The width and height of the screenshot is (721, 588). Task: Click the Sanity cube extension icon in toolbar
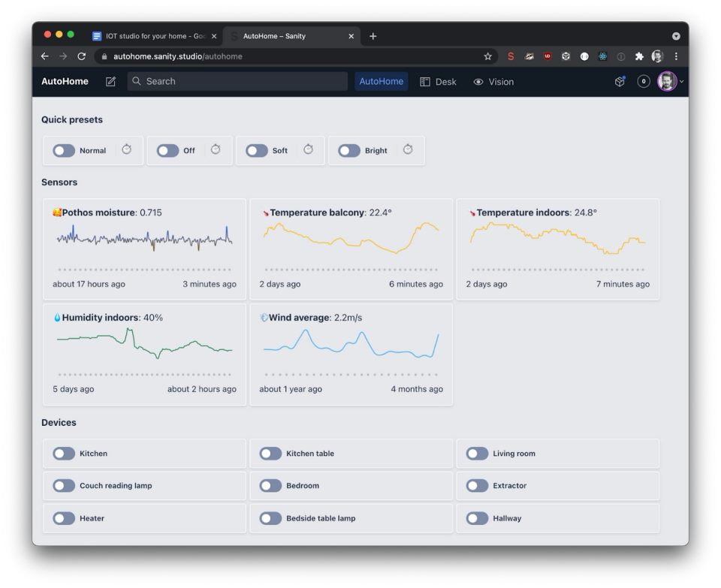566,56
